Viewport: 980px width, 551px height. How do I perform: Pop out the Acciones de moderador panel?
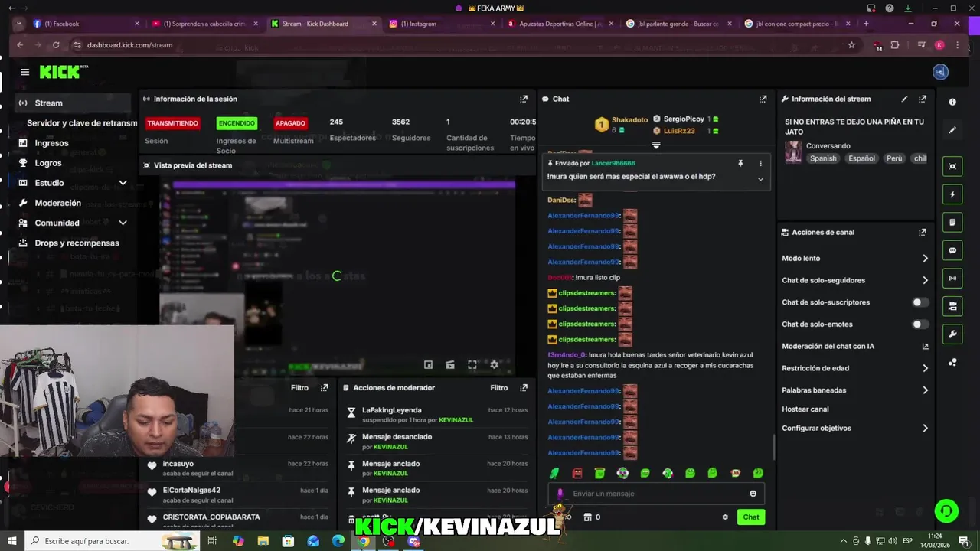(524, 388)
